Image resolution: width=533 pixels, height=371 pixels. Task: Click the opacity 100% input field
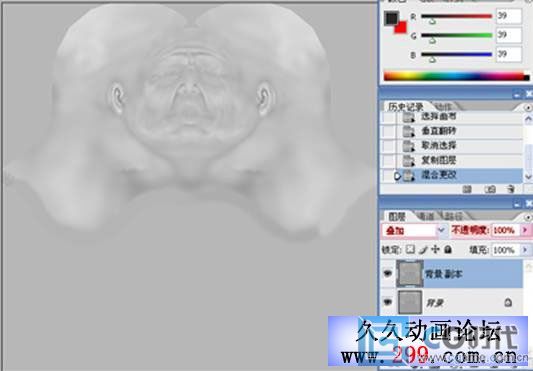(505, 231)
